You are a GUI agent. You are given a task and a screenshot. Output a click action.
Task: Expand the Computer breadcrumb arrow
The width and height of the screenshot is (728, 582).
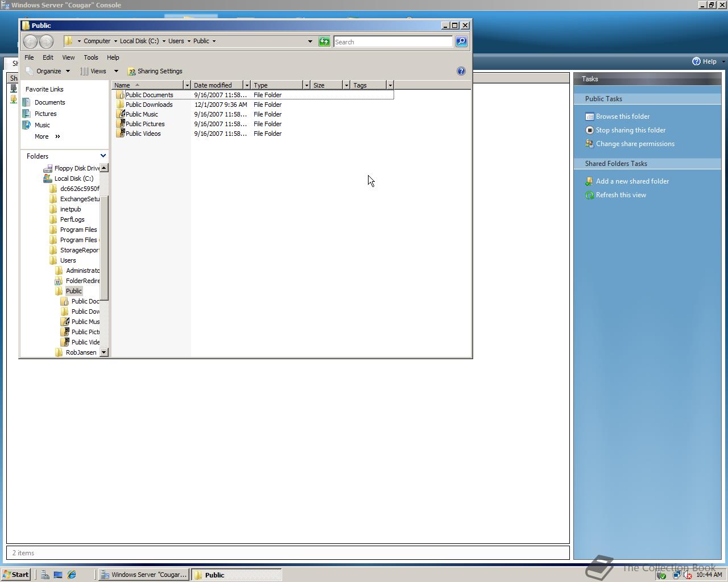coord(115,41)
